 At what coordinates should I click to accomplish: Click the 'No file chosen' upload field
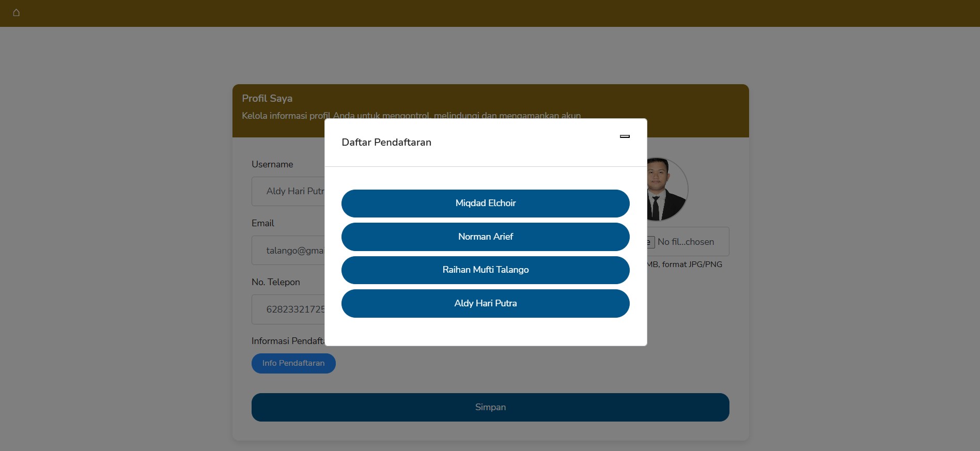coord(687,242)
